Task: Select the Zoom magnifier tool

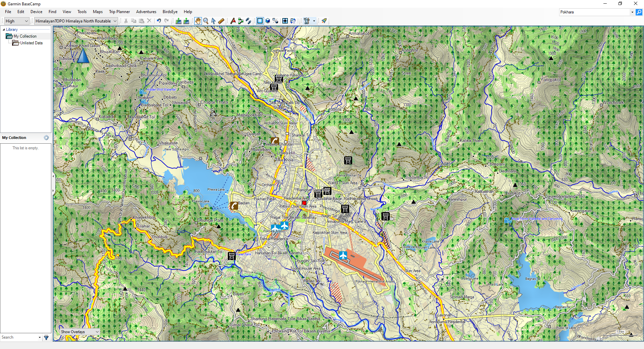Action: click(x=206, y=21)
